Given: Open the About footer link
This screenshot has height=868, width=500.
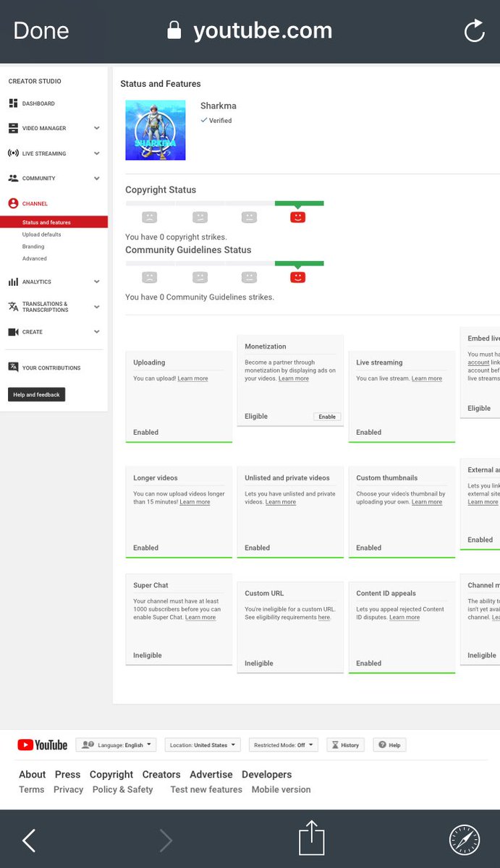Looking at the screenshot, I should click(x=32, y=774).
